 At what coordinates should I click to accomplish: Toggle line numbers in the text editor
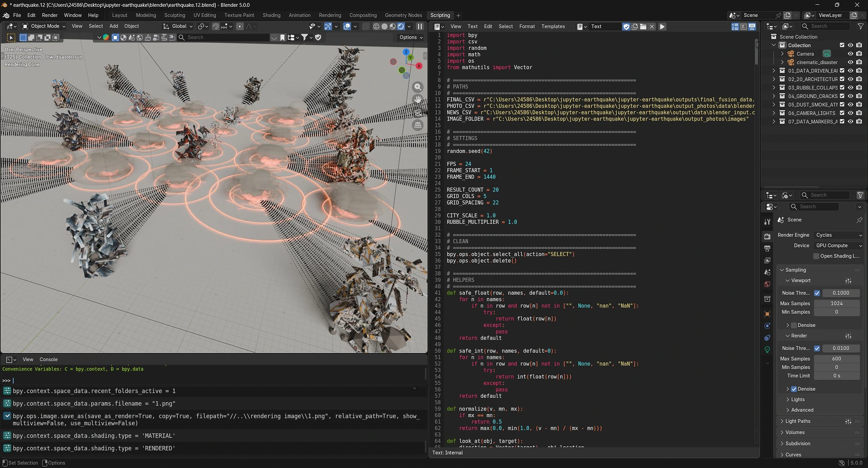coord(735,26)
